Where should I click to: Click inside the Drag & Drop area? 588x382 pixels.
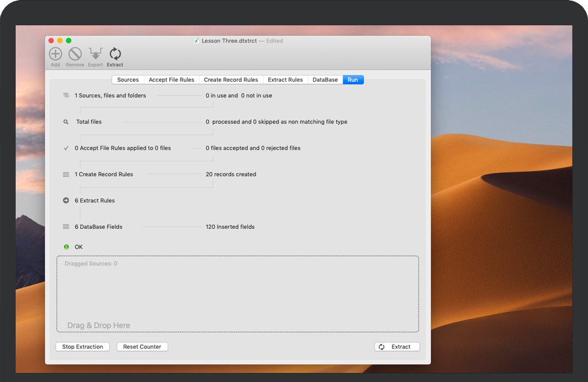pos(238,293)
